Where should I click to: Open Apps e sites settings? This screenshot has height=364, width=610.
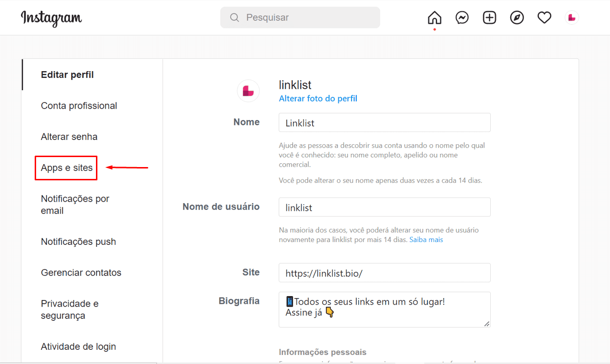[67, 168]
